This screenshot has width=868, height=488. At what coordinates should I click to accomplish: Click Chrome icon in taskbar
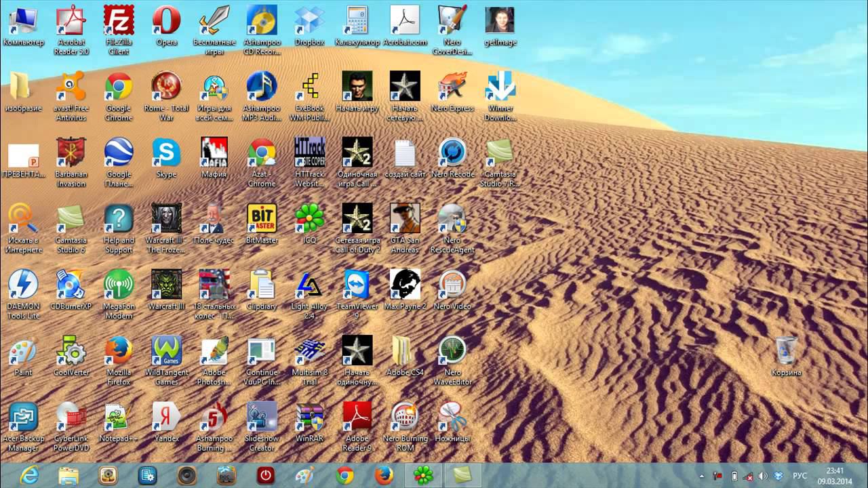point(344,476)
